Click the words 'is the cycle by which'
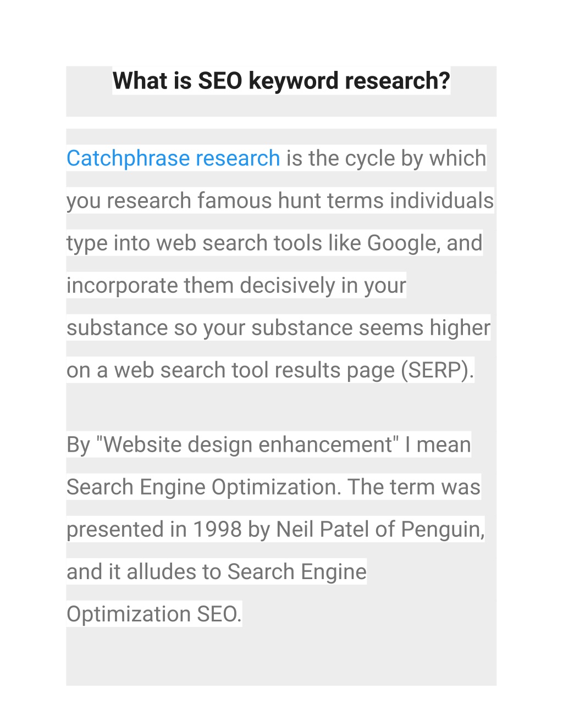The height and width of the screenshot is (728, 563). [x=387, y=158]
